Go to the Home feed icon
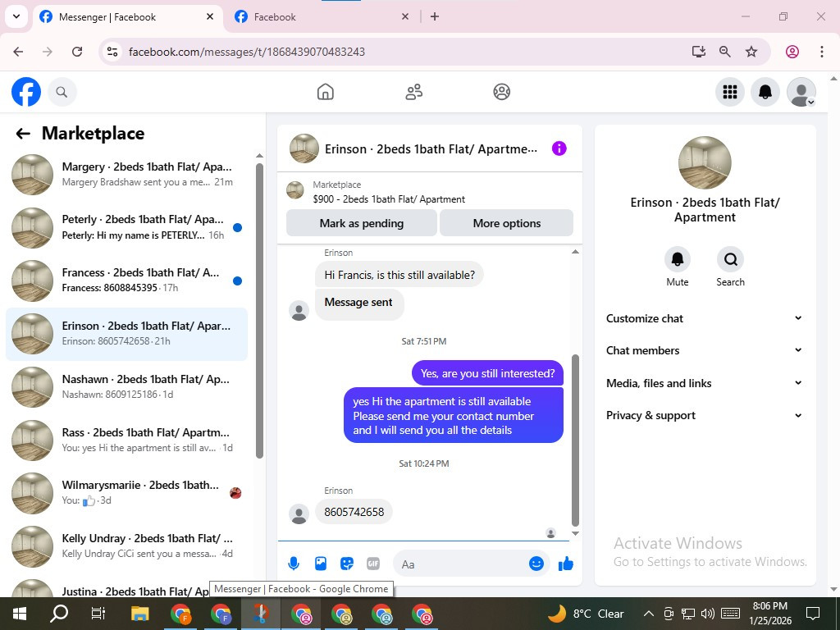840x630 pixels. tap(325, 92)
